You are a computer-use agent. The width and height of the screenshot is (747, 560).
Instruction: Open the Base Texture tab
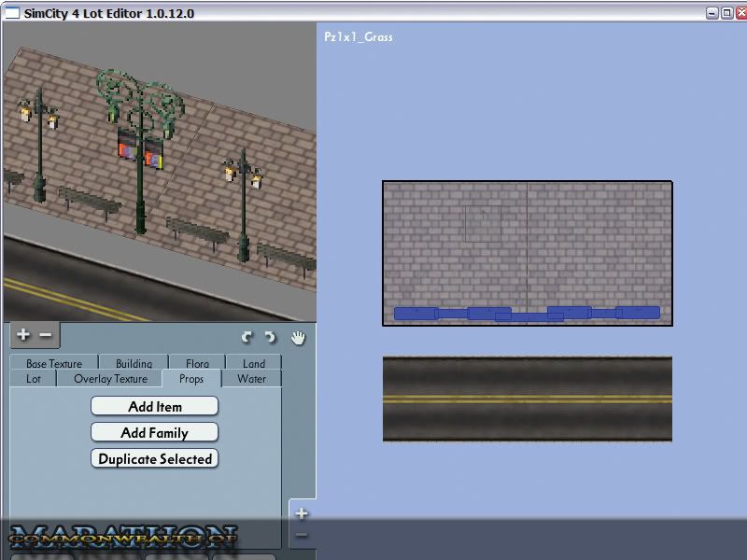pos(54,362)
